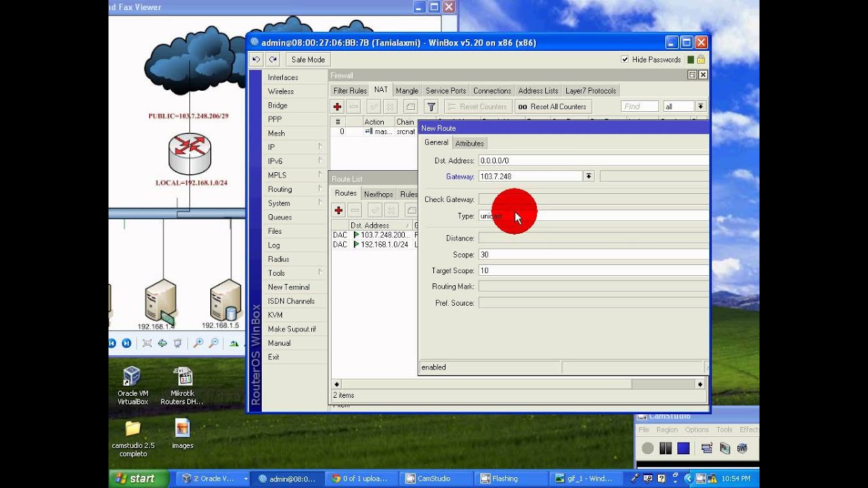Open the Nexthops tab in Route List

click(x=378, y=195)
